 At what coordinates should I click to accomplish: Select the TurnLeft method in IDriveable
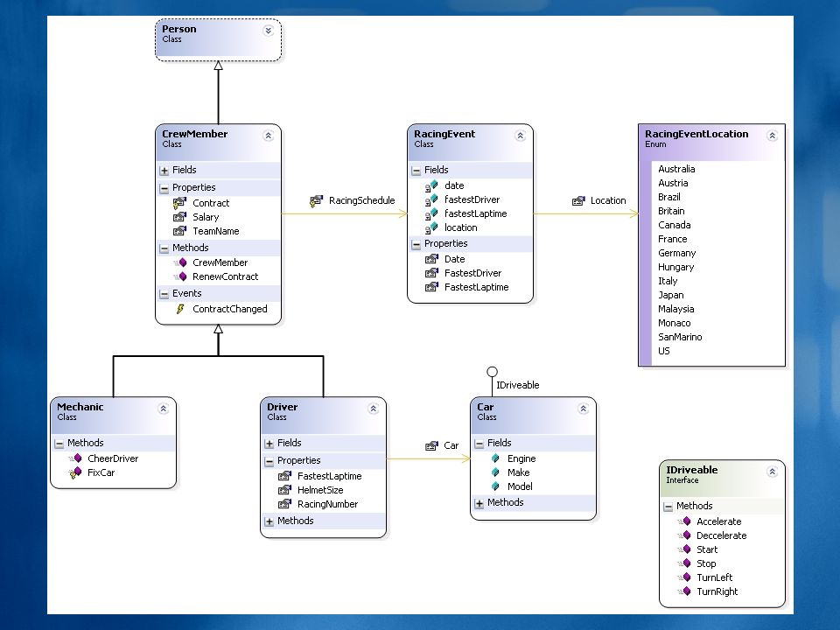714,577
